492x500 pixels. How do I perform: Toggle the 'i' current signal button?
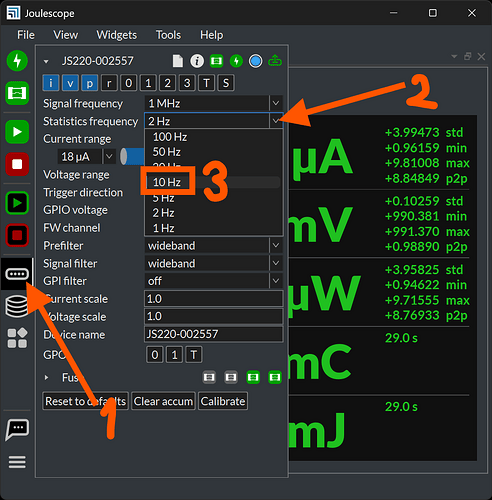coord(51,83)
